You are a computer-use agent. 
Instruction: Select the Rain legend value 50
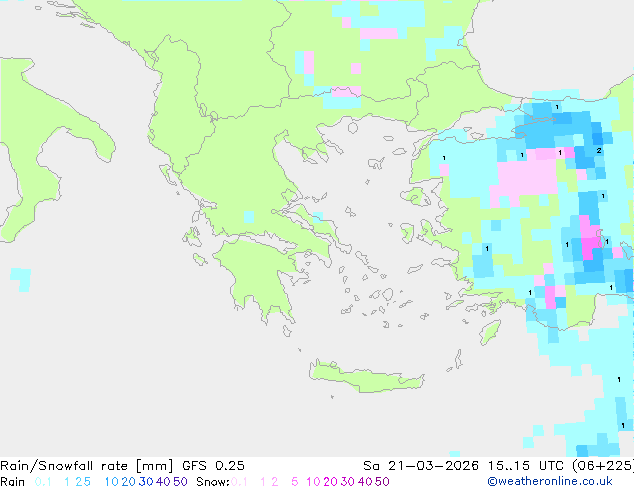click(x=180, y=482)
